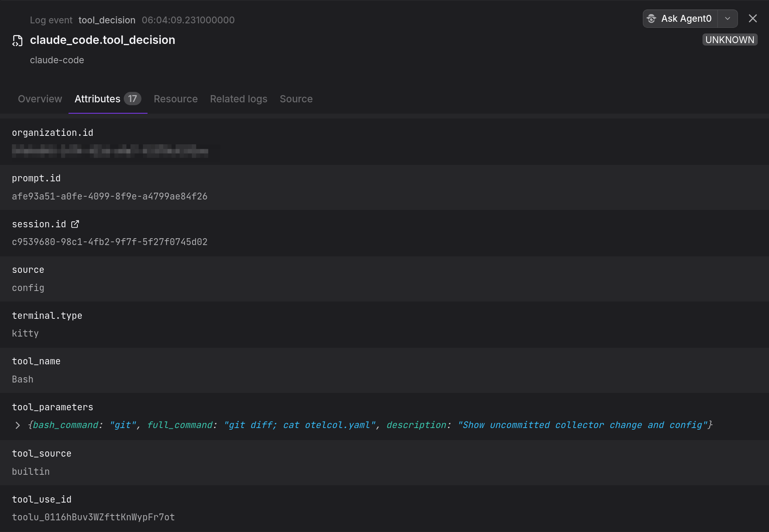Click the full_command value "git diff; cat otelcol.yaml"
Screen dimensions: 769x532
(300, 425)
